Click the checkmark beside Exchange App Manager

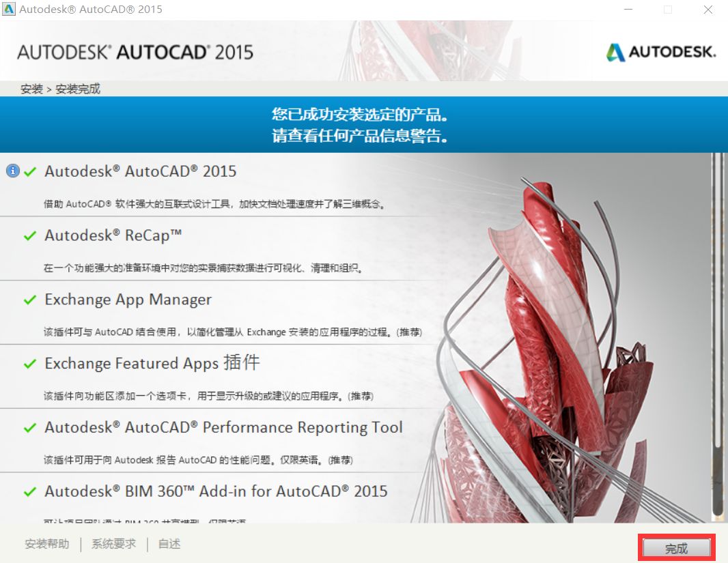tap(30, 300)
